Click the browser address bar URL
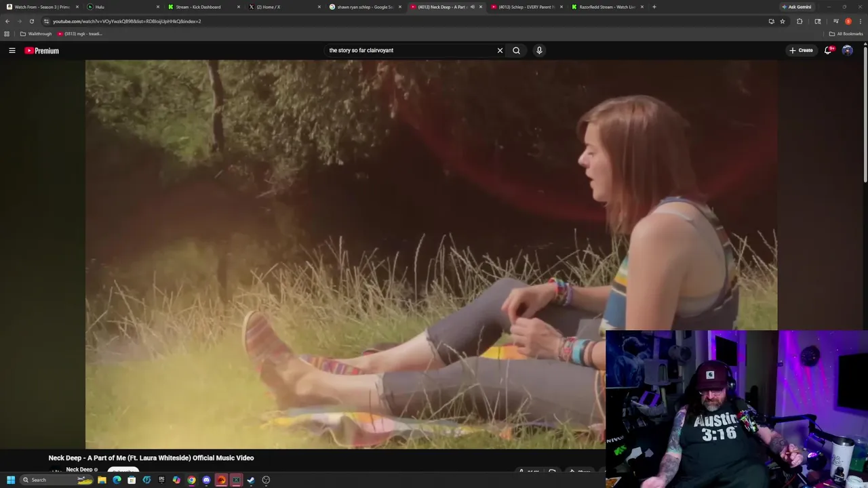Viewport: 868px width, 488px height. (127, 21)
